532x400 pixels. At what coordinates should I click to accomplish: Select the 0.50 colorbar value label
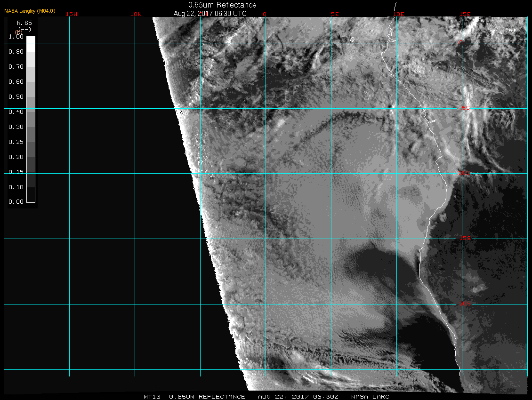16,96
